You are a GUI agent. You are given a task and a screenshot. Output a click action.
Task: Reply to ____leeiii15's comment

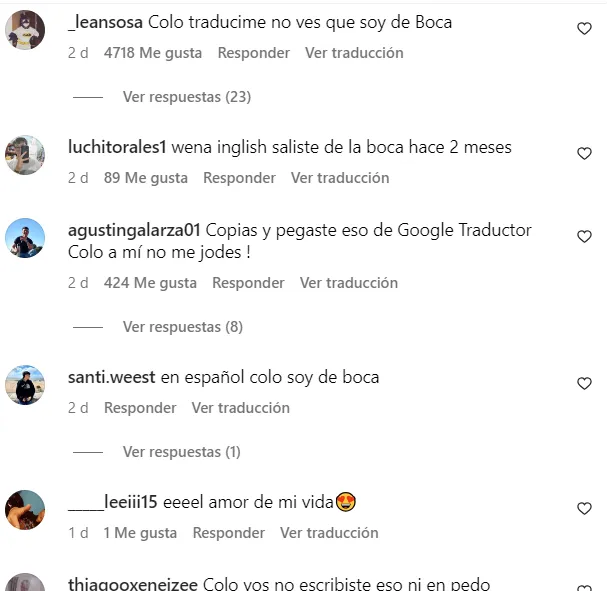pyautogui.click(x=229, y=533)
